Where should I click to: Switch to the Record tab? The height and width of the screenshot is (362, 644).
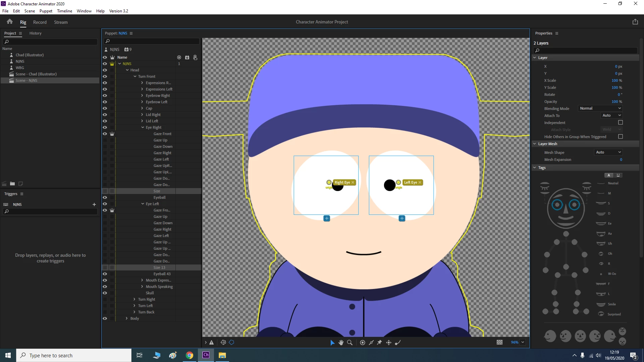[x=40, y=22]
